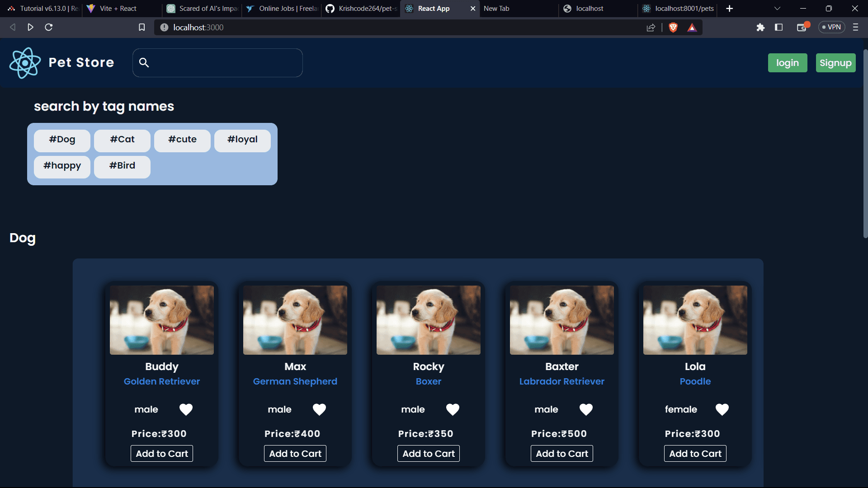The image size is (868, 488).
Task: Add Max to cart
Action: 295,454
